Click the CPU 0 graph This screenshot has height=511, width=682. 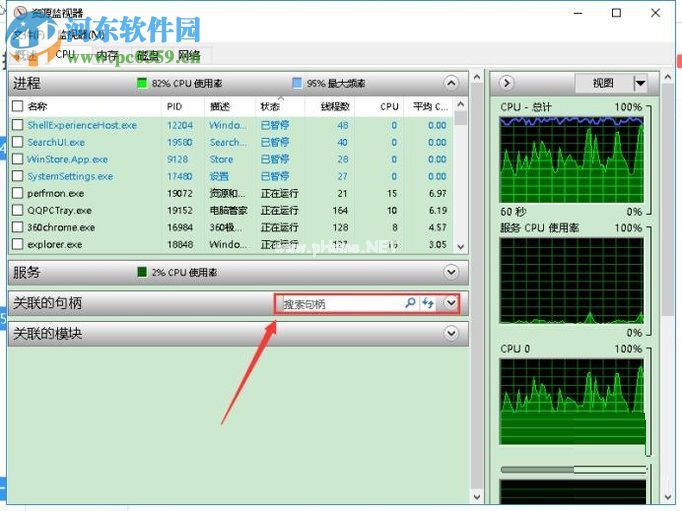coord(572,401)
